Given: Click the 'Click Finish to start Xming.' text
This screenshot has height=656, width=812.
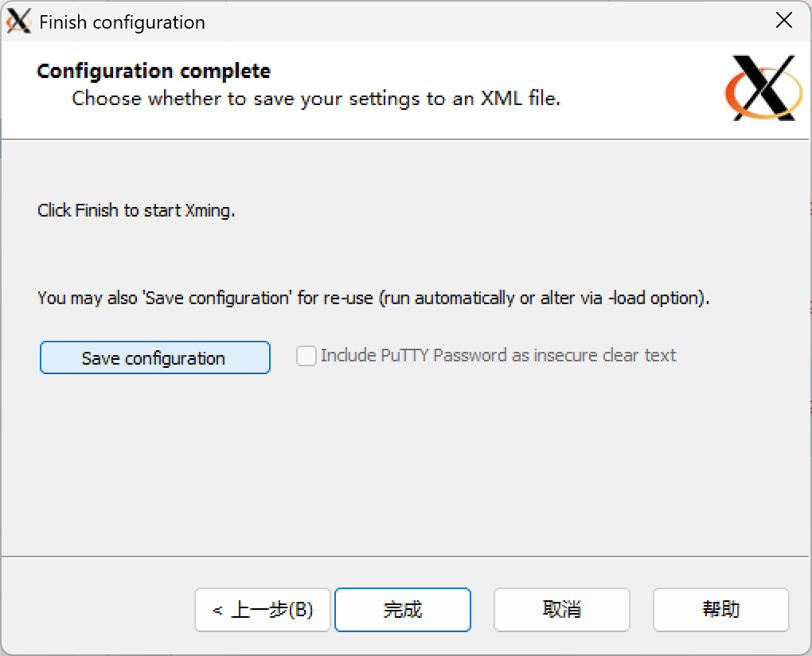Looking at the screenshot, I should 136,211.
